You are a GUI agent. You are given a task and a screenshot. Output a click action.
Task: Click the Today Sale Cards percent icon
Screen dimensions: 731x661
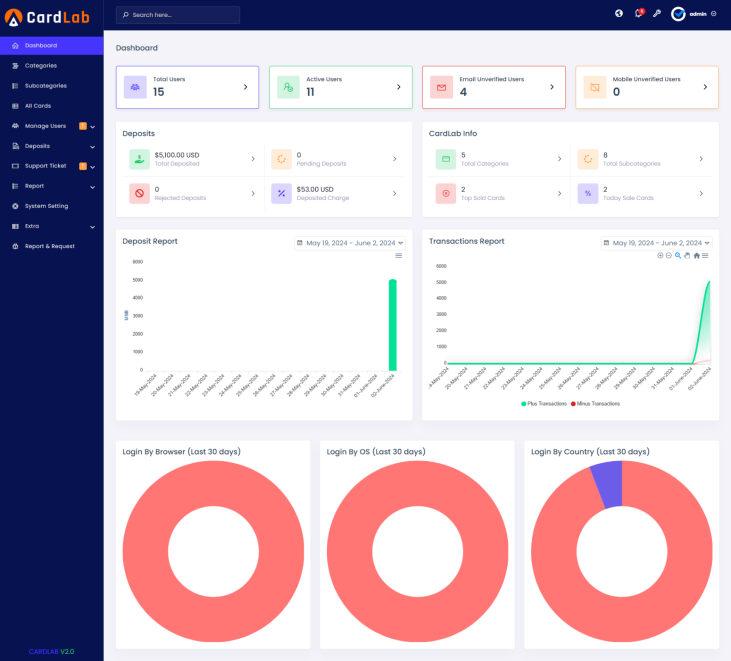[588, 193]
